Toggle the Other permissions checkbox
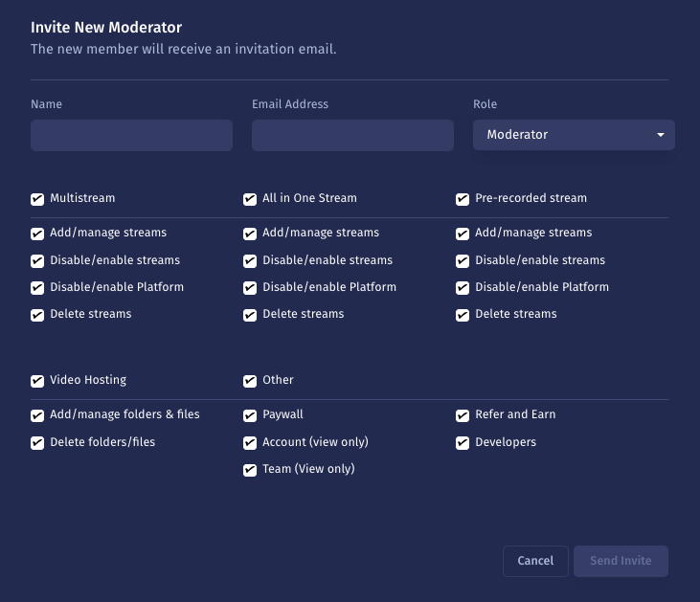Screen dimensions: 700x602 [251, 381]
